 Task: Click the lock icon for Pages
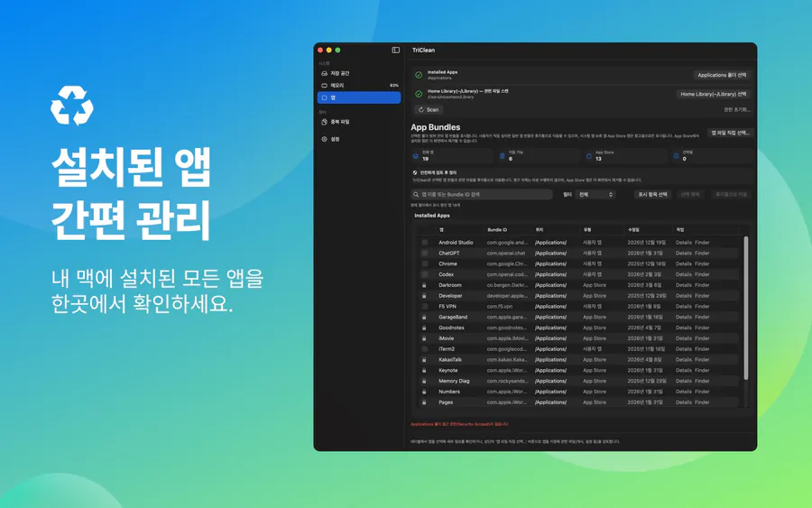[x=424, y=402]
